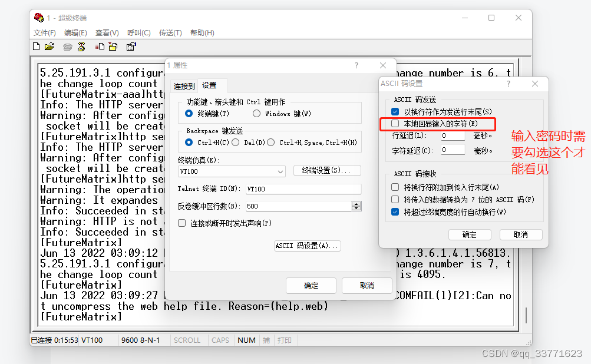Click the help question mark in ASCII 码设置 dialog

(509, 84)
